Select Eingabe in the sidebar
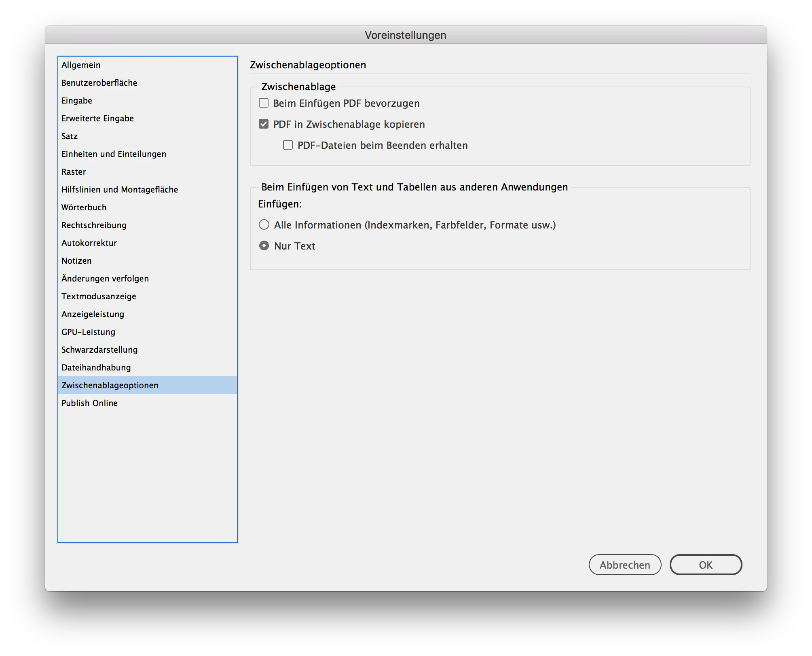This screenshot has width=812, height=656. coord(77,101)
